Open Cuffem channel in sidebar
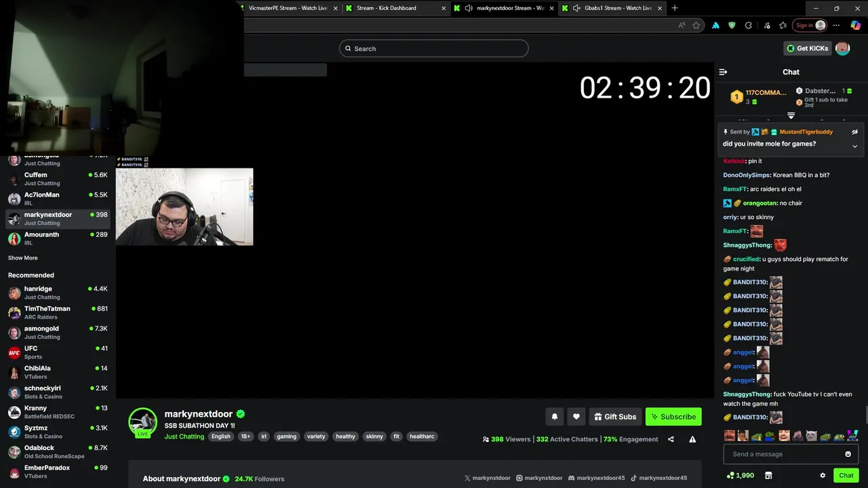This screenshot has width=868, height=488. tap(58, 179)
